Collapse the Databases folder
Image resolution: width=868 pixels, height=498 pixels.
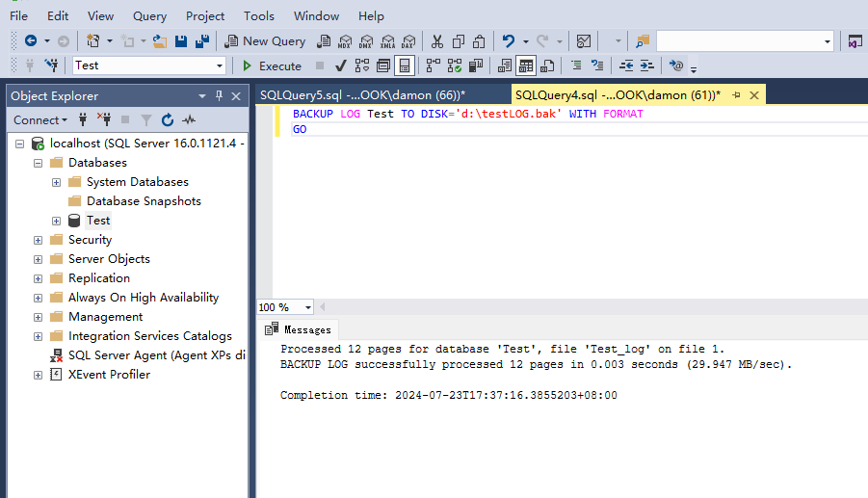[38, 163]
